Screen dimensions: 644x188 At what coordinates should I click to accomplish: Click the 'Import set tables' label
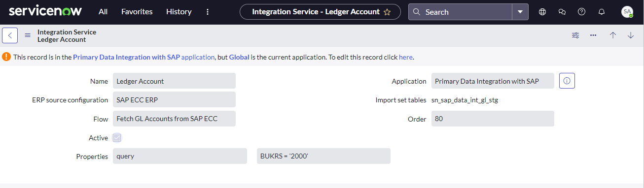401,100
